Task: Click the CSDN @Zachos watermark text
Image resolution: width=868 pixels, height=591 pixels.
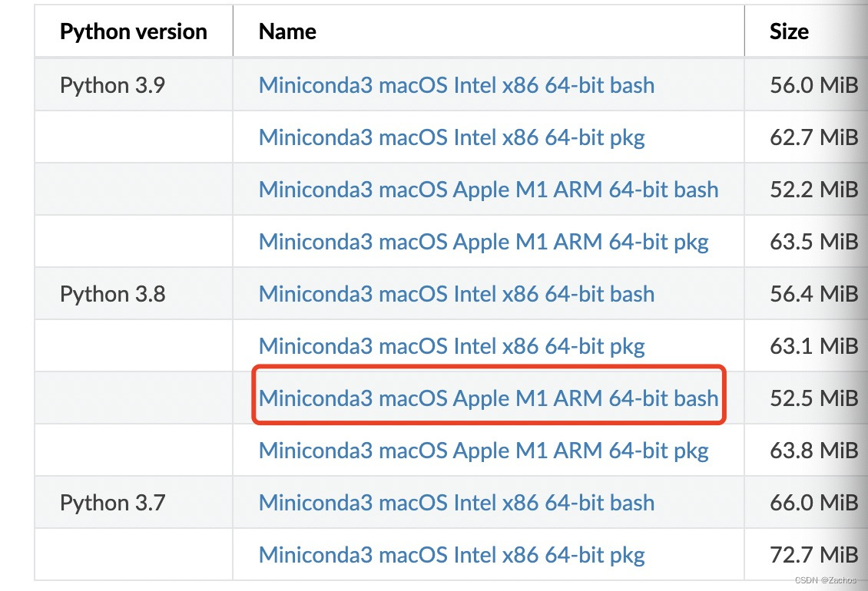Action: [824, 581]
